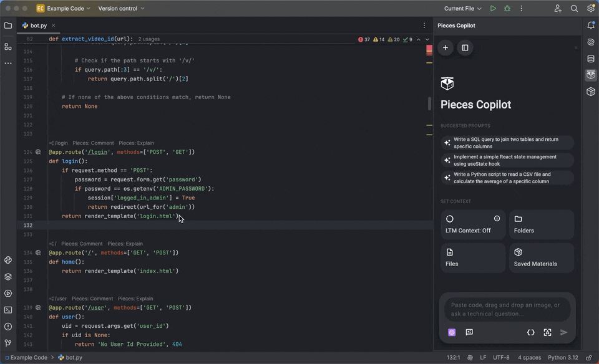This screenshot has width=599, height=364.
Task: Show more tool windows ellipsis
Action: click(x=8, y=63)
